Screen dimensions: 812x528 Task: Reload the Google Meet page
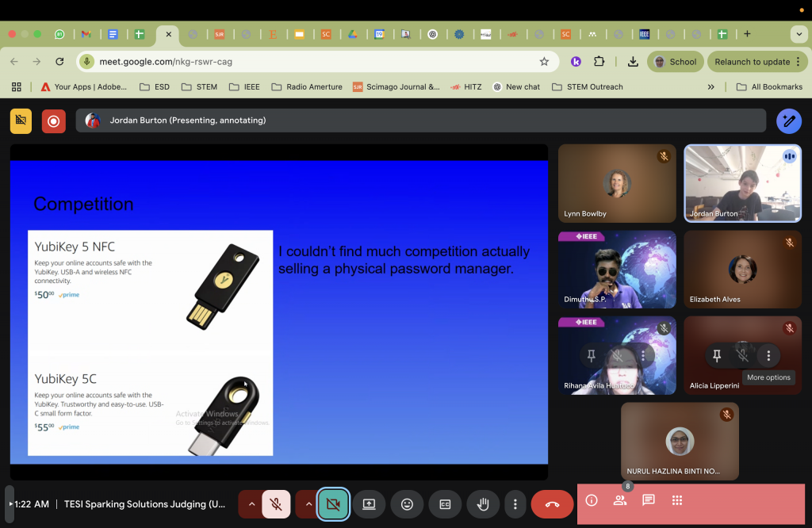tap(59, 62)
